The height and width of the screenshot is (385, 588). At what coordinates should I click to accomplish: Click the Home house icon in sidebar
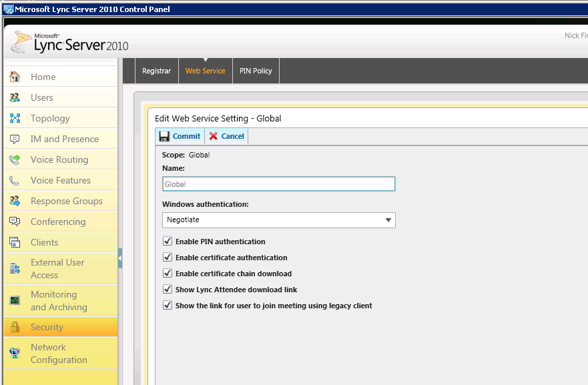click(15, 77)
